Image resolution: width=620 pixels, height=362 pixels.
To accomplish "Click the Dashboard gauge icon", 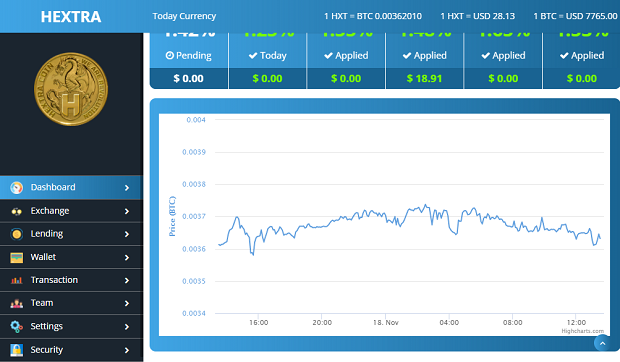I will pos(17,187).
